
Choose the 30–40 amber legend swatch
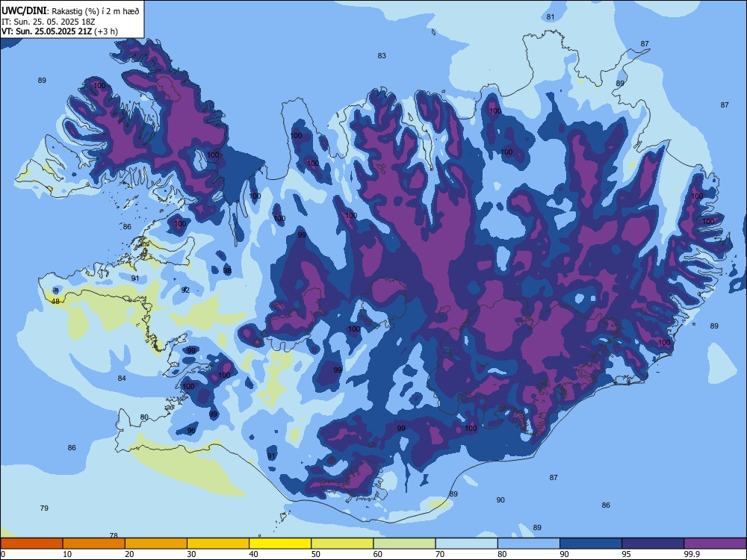218,544
